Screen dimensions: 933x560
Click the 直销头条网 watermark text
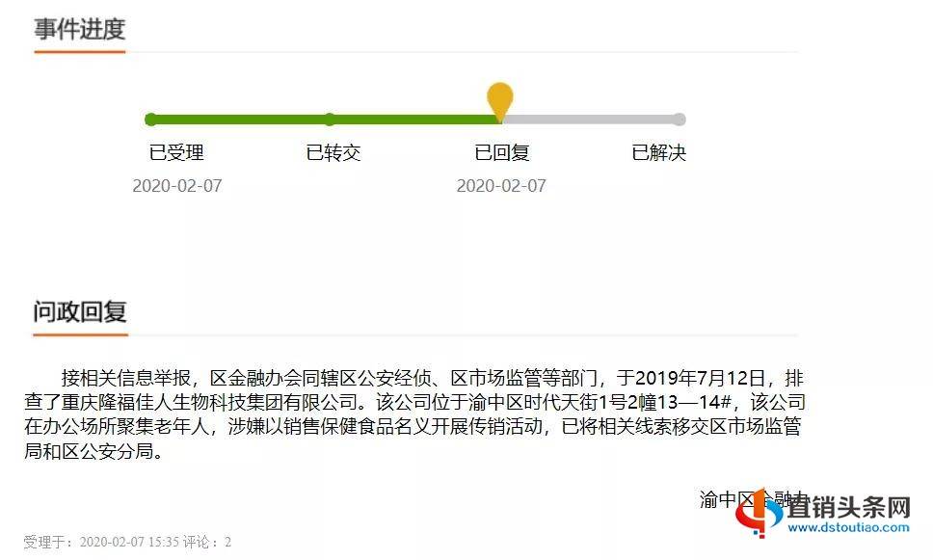coord(848,508)
